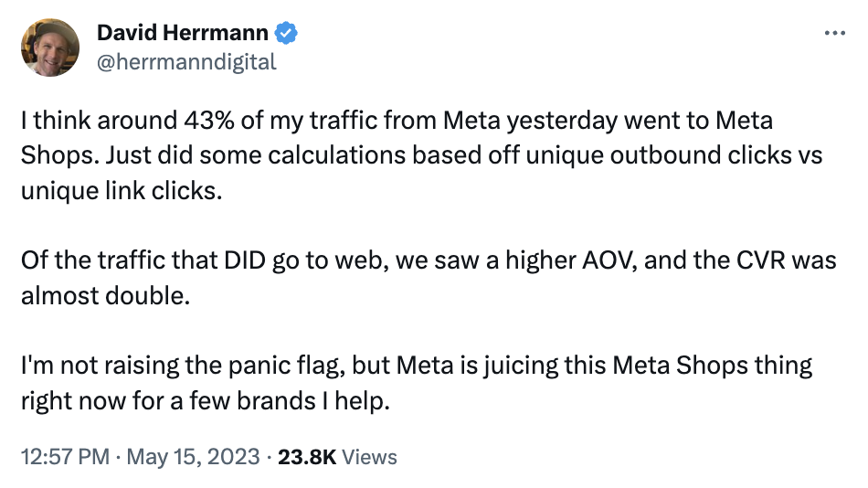Click the words "juicing this Meta Shops thing"
The height and width of the screenshot is (488, 868).
[x=648, y=366]
